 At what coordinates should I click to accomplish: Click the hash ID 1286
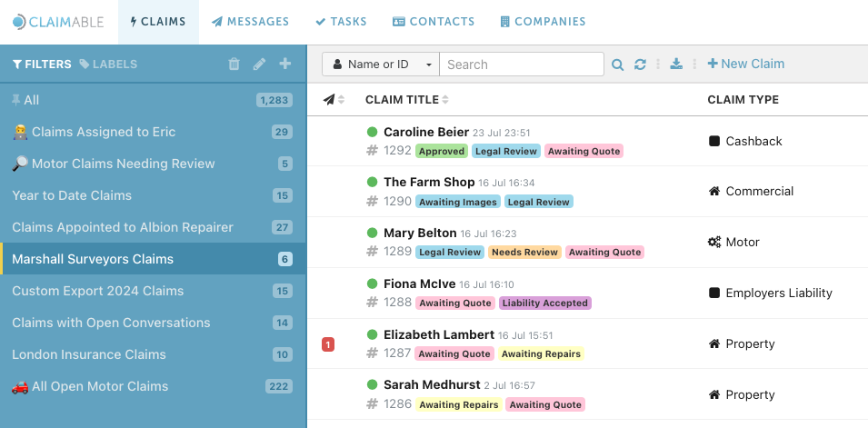pyautogui.click(x=389, y=404)
